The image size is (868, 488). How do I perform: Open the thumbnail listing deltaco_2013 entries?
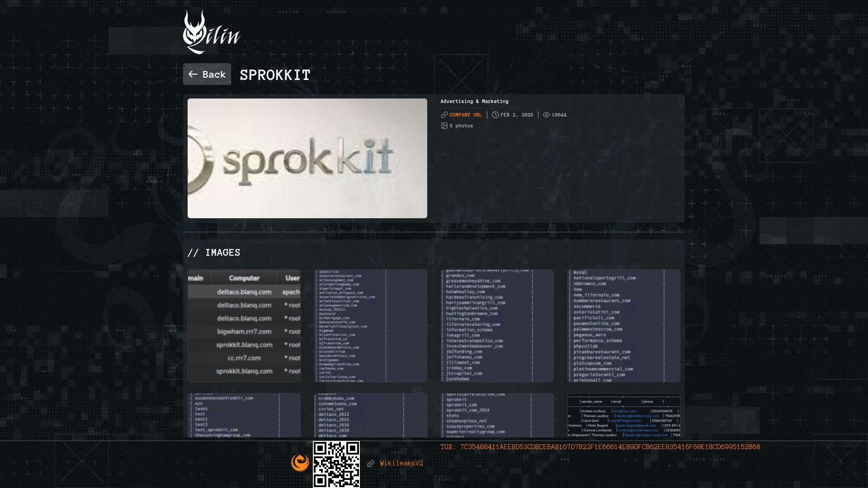(x=371, y=415)
